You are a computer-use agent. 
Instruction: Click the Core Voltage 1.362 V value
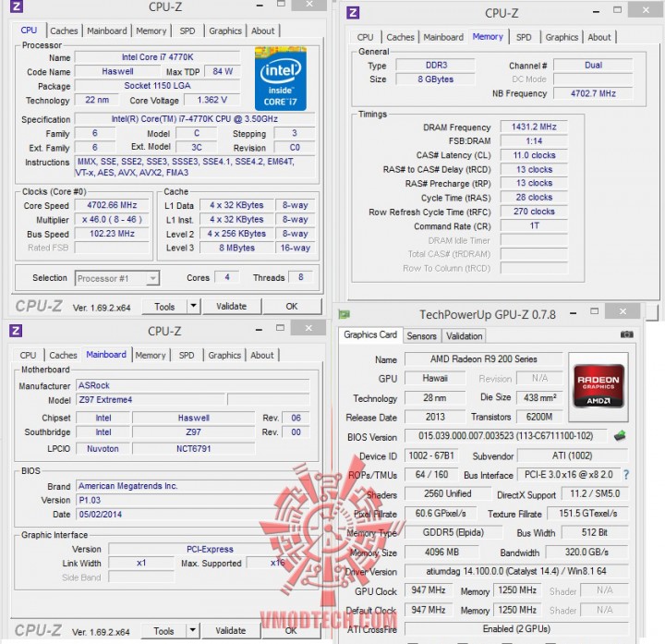(x=212, y=100)
